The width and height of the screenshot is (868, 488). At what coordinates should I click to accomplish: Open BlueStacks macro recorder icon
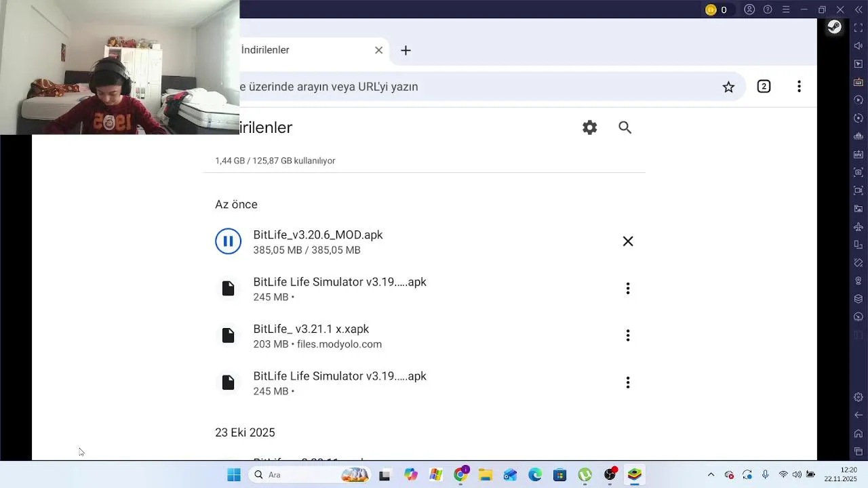click(859, 100)
